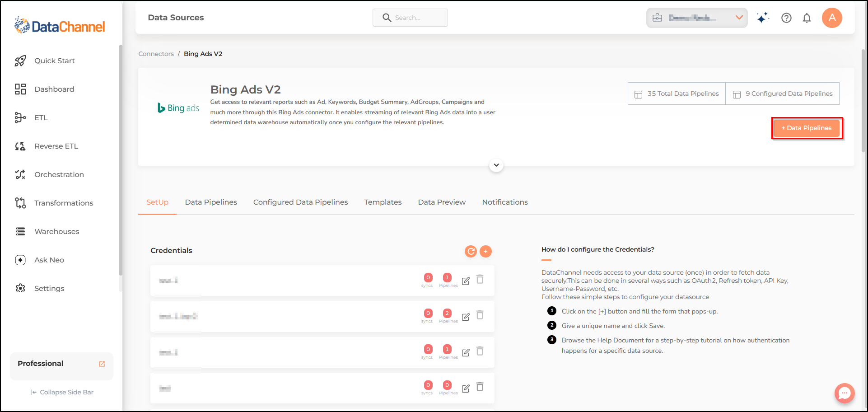
Task: Delete the credential with 2 pipelines
Action: tap(480, 315)
